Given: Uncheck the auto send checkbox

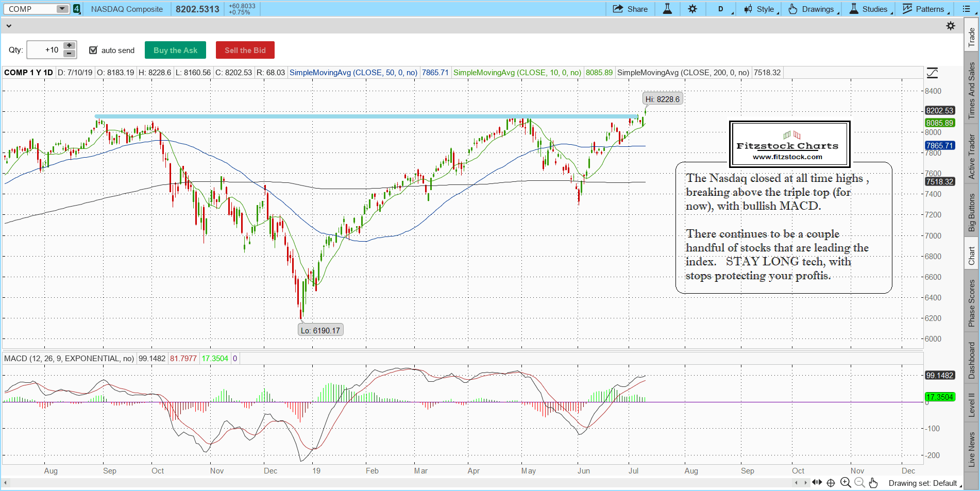Looking at the screenshot, I should pos(93,50).
